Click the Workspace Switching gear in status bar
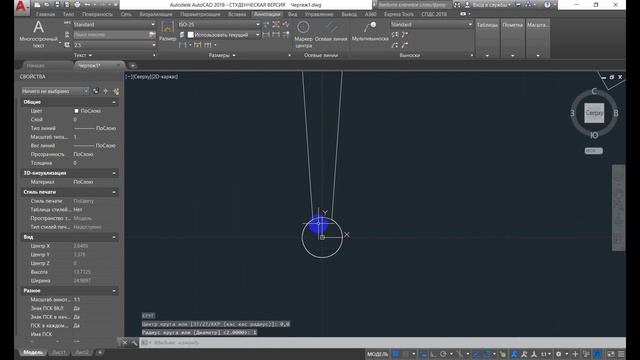The image size is (640, 360). click(x=558, y=354)
